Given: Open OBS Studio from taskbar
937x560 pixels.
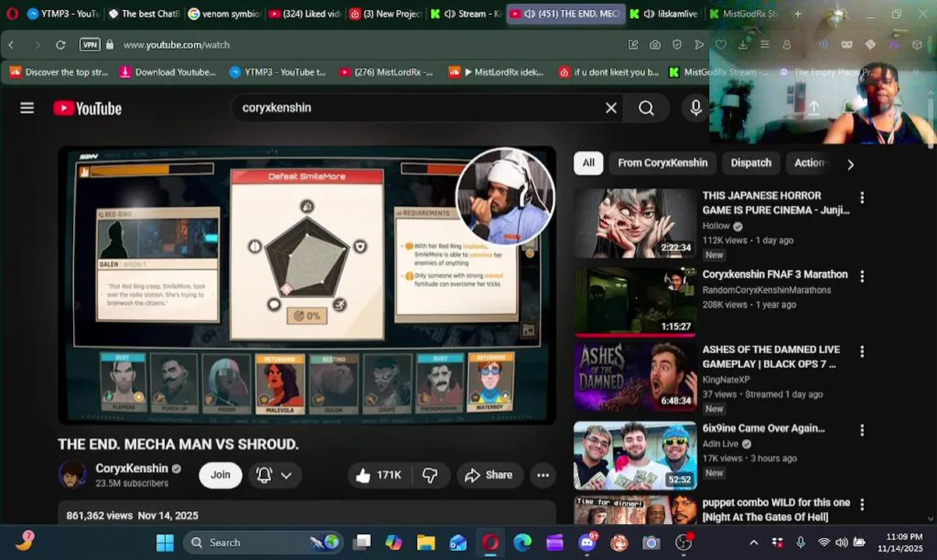Looking at the screenshot, I should click(x=683, y=542).
